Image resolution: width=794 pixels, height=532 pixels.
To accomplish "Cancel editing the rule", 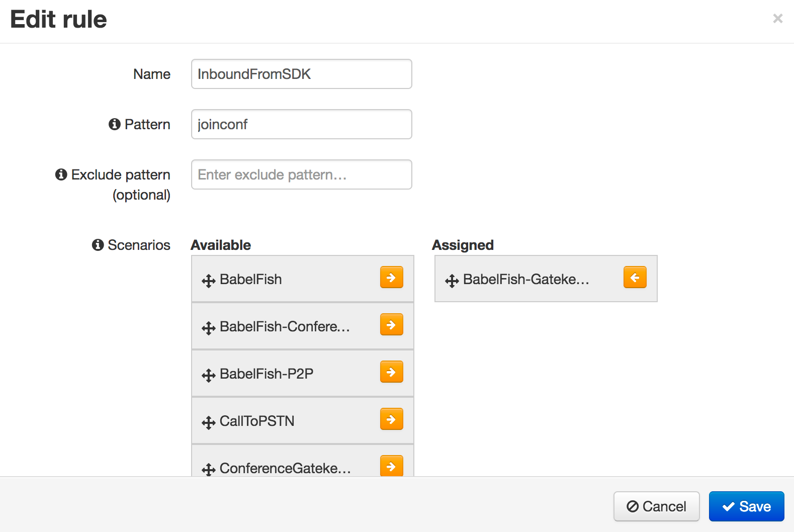I will 656,506.
